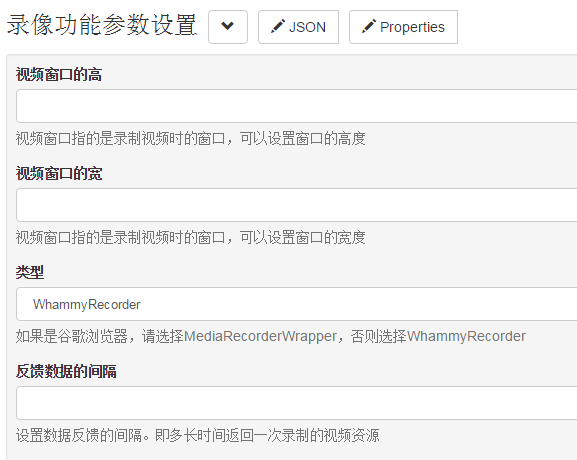The image size is (577, 460).
Task: Focus the 反馈数据的间隔 input field
Action: point(297,403)
